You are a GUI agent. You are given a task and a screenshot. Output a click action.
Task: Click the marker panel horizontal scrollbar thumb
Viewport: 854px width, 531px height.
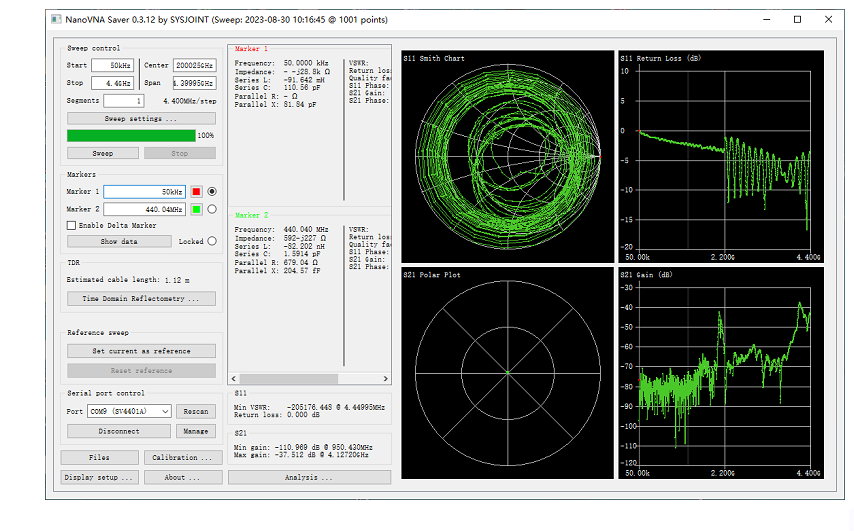289,379
